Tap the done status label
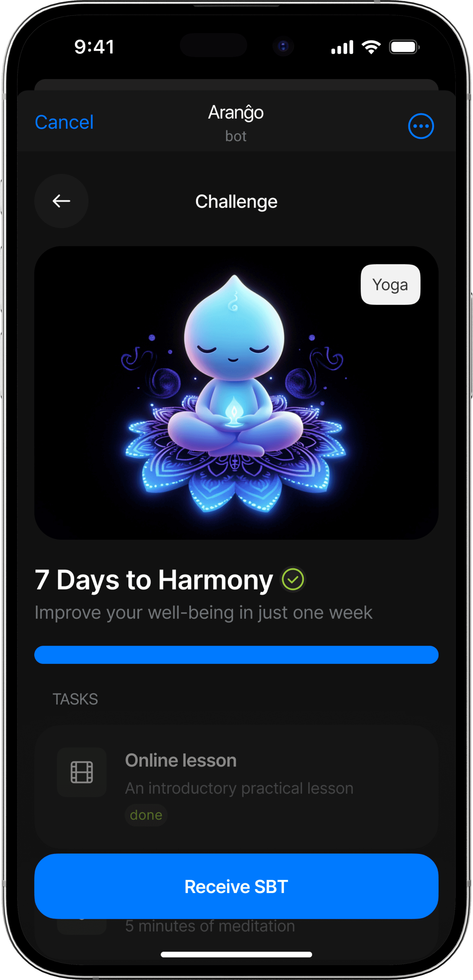This screenshot has width=473, height=980. pyautogui.click(x=146, y=815)
